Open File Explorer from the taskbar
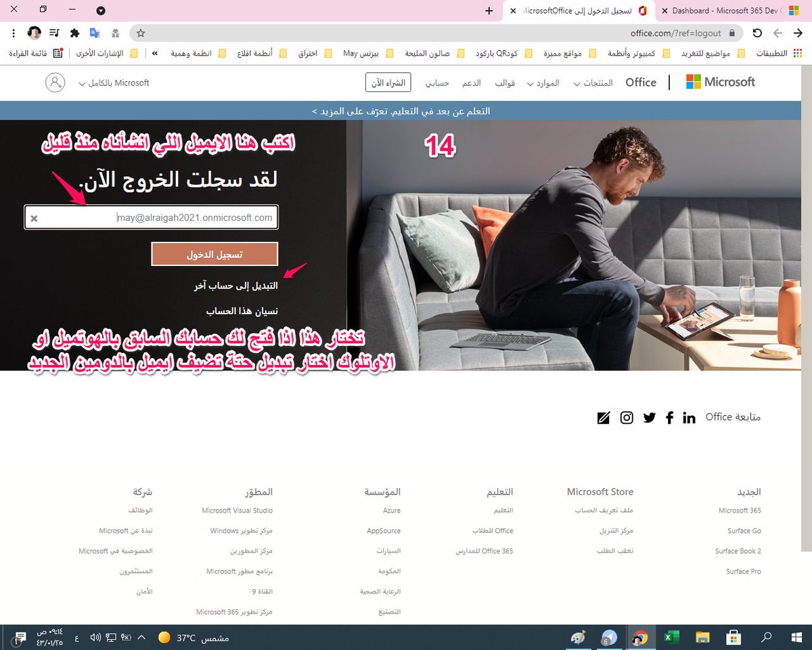This screenshot has width=812, height=650. point(703,637)
